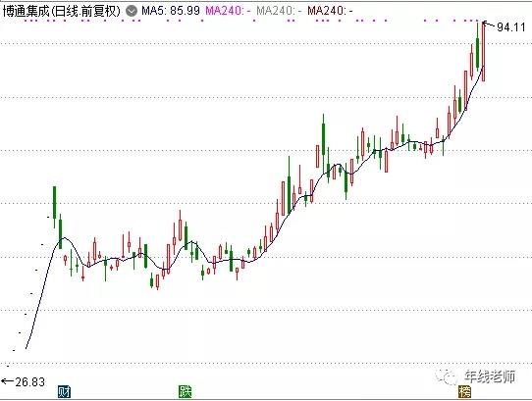
Task: Click the 博通集成 chart title text
Action: (62, 11)
